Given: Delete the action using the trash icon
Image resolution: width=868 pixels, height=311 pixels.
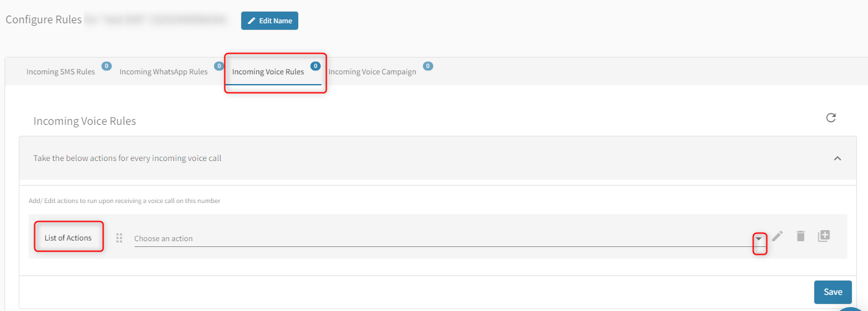Looking at the screenshot, I should pos(801,236).
